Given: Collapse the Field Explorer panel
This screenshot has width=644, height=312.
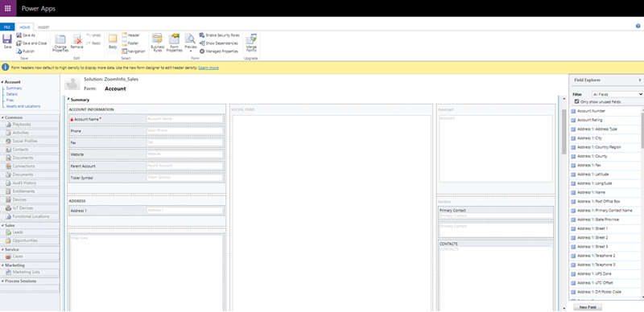Looking at the screenshot, I should pyautogui.click(x=640, y=80).
